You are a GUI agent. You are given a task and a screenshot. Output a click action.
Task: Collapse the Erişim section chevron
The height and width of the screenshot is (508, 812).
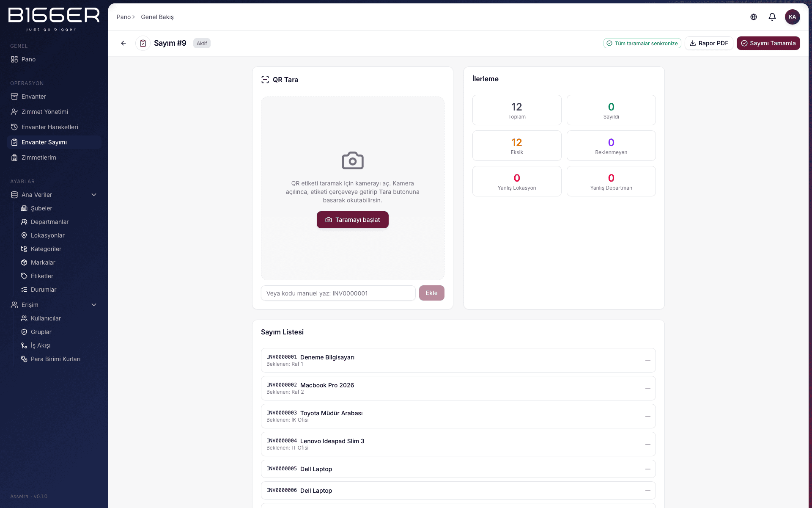tap(94, 305)
